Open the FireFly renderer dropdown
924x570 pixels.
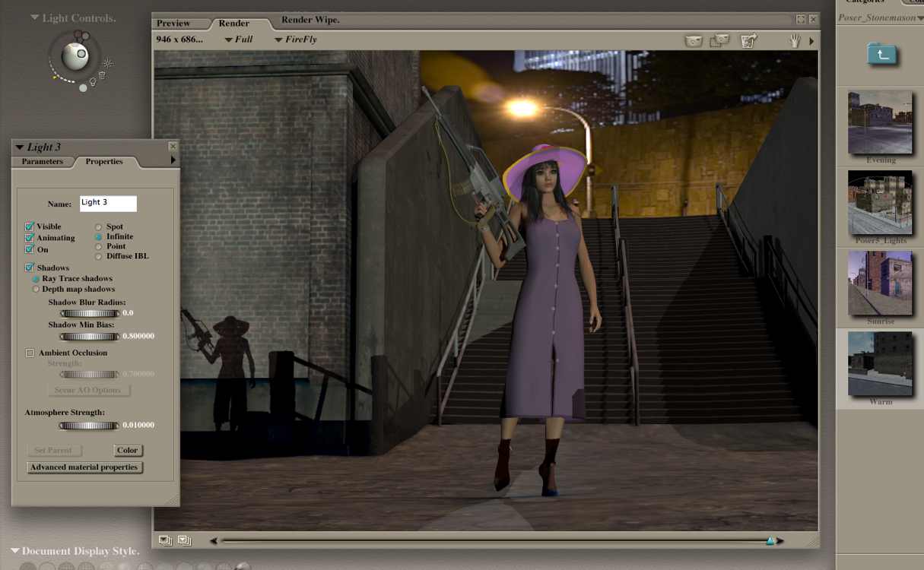pos(301,40)
